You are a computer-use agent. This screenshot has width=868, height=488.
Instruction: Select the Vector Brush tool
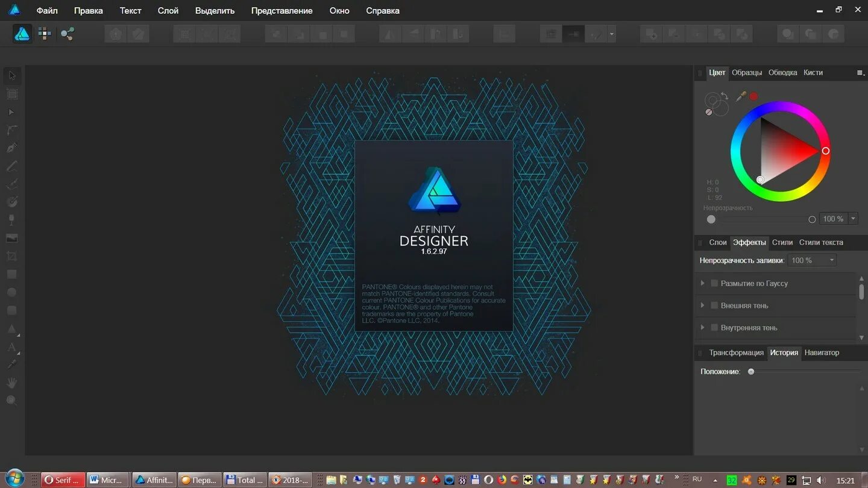(x=11, y=184)
